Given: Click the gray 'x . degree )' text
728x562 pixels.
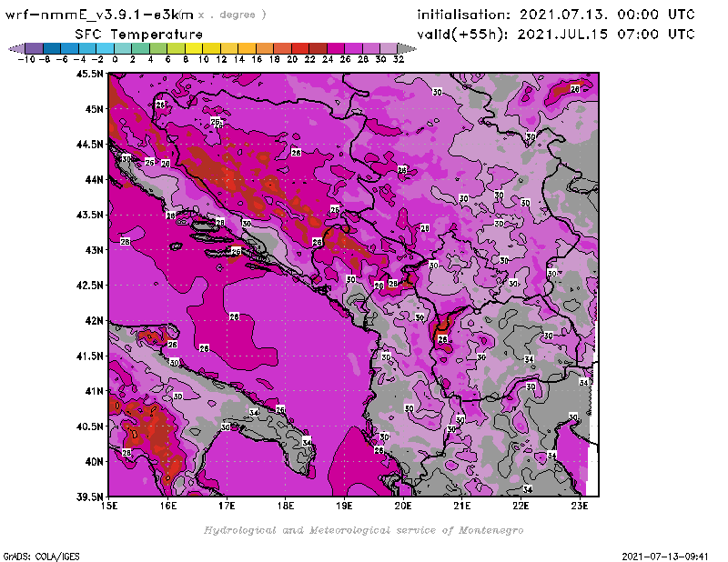Looking at the screenshot, I should click(232, 15).
